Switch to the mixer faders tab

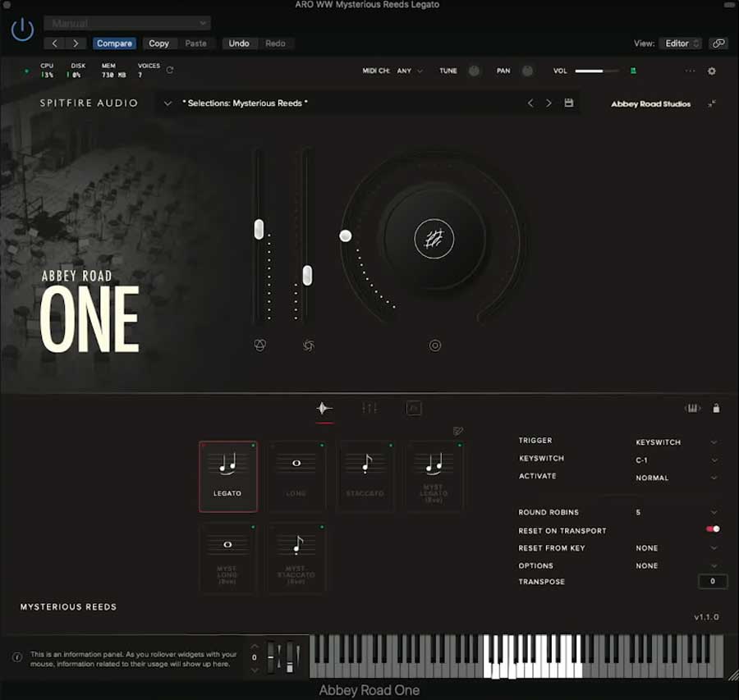[x=369, y=409]
